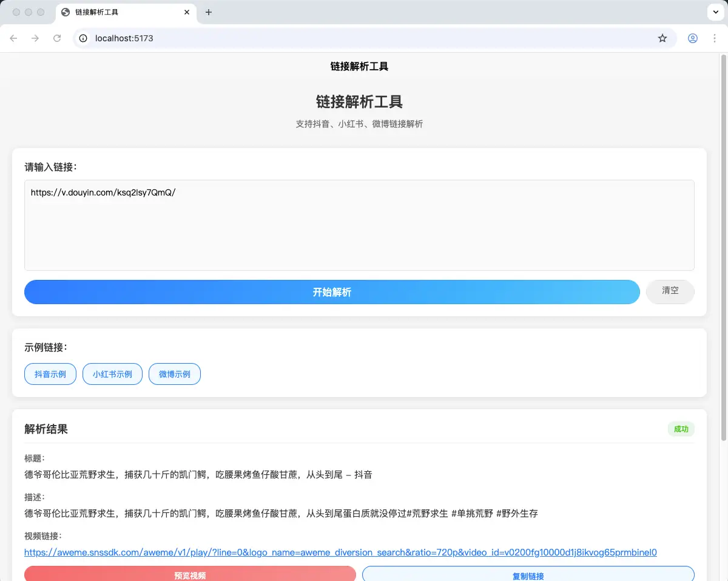Load the 小红书示例 sample link

click(x=112, y=374)
